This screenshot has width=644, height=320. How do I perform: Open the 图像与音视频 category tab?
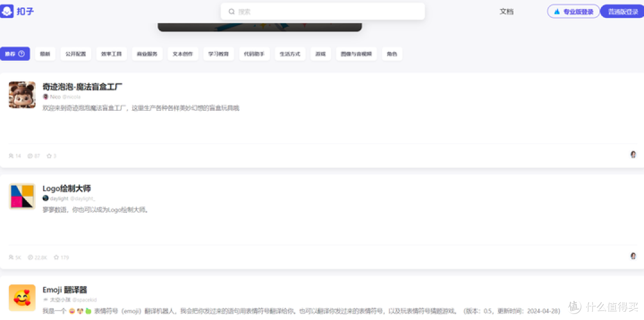pyautogui.click(x=356, y=54)
